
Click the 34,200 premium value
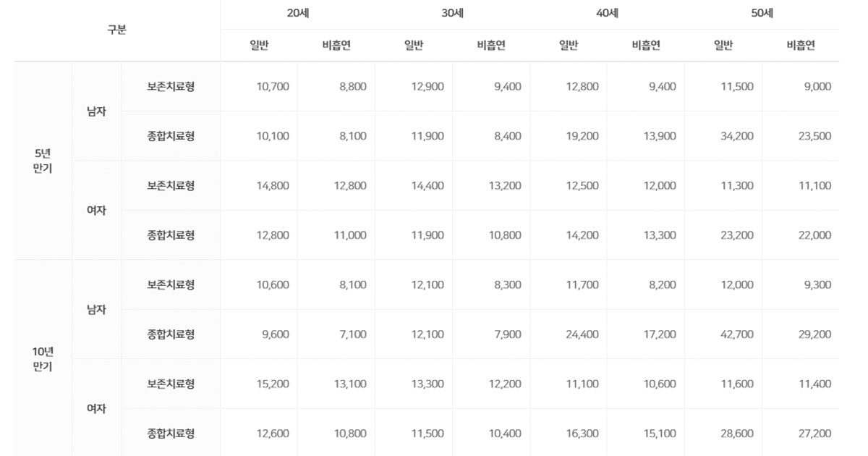[737, 136]
